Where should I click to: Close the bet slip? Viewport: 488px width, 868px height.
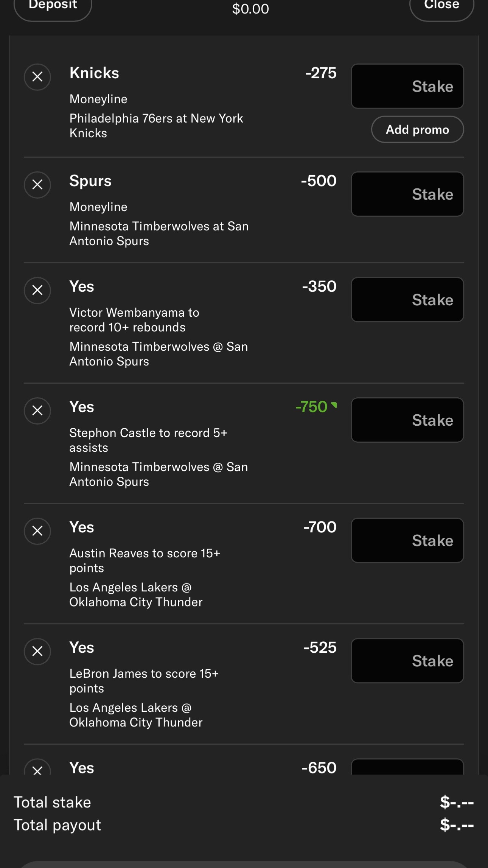[x=441, y=6]
